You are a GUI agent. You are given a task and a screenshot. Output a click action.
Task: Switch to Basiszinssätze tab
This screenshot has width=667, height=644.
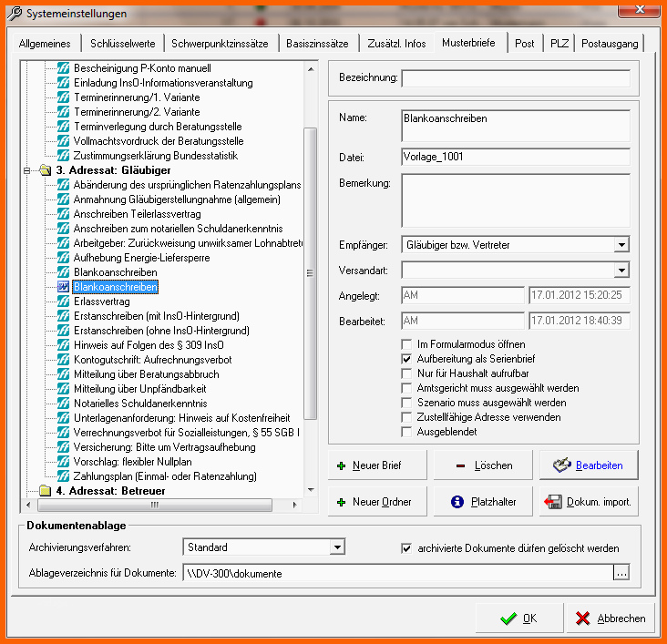[x=317, y=44]
